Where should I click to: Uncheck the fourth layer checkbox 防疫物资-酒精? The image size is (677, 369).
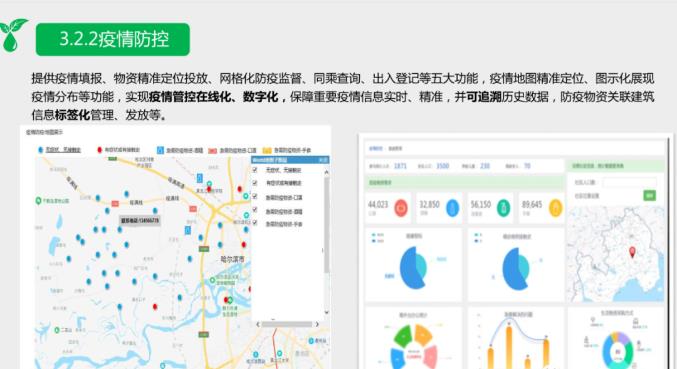click(255, 210)
